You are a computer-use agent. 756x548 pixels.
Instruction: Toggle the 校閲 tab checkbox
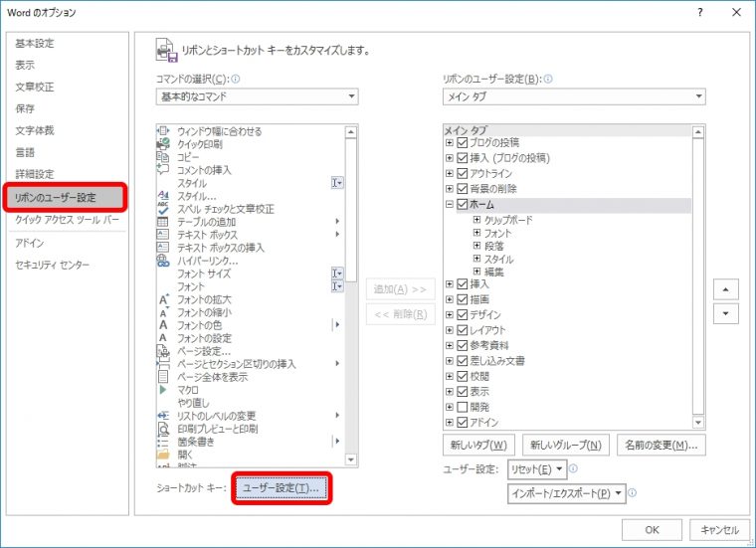coord(462,376)
